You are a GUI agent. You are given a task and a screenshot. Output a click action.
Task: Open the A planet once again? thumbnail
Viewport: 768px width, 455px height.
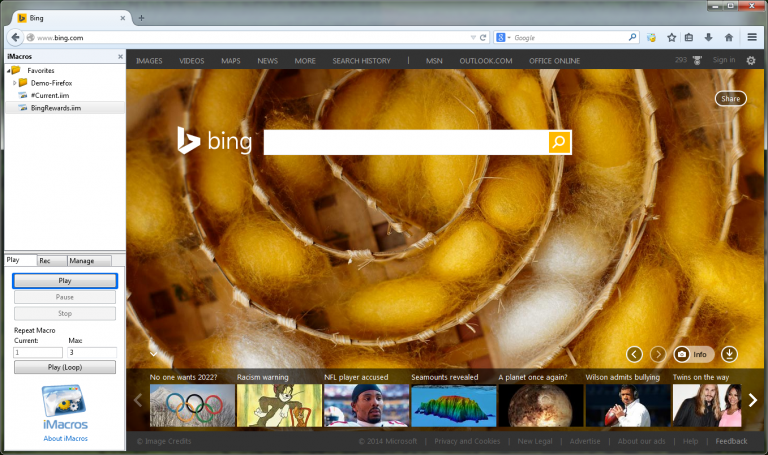(541, 405)
